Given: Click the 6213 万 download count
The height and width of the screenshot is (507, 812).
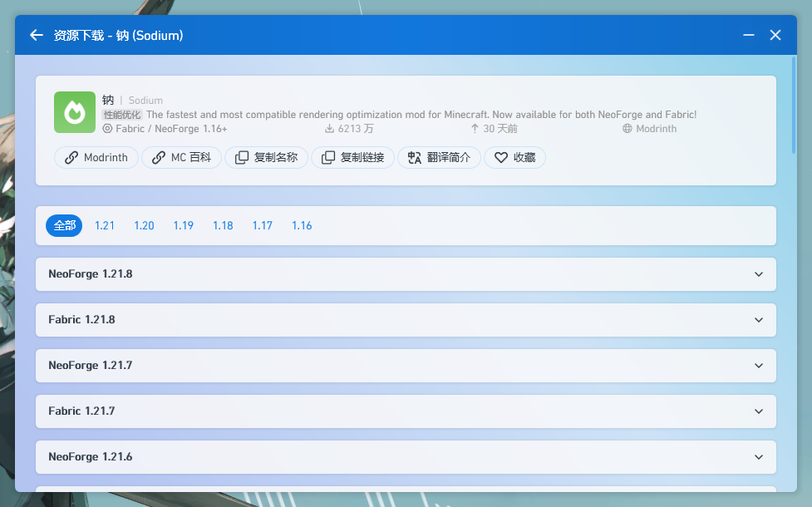Looking at the screenshot, I should coord(350,129).
